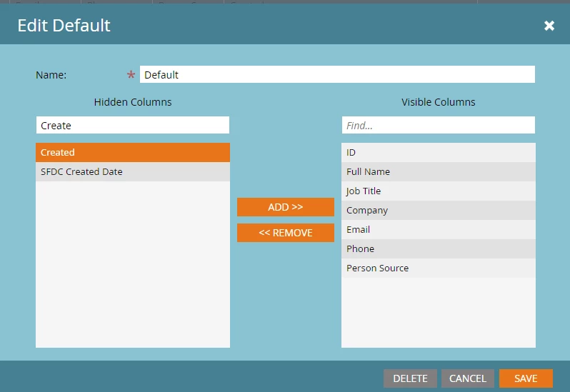Click the Name input field
570x392 pixels.
[337, 74]
